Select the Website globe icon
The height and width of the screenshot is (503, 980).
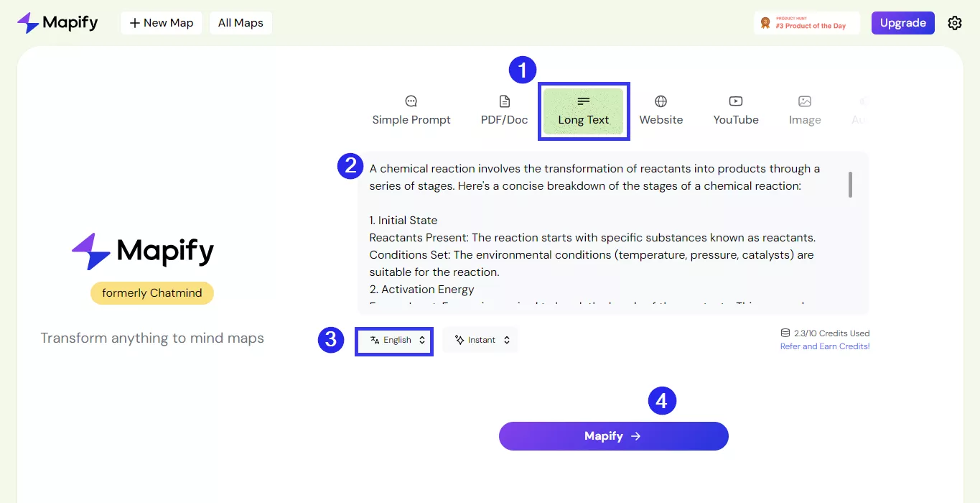tap(661, 100)
